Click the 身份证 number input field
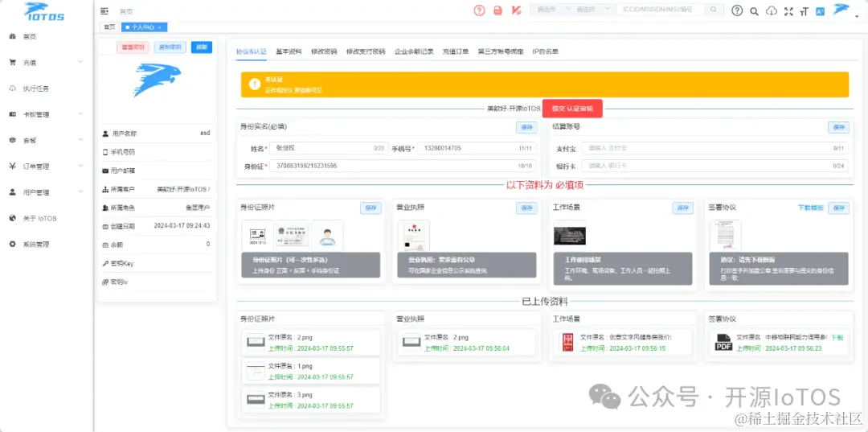The image size is (868, 432). (x=403, y=166)
